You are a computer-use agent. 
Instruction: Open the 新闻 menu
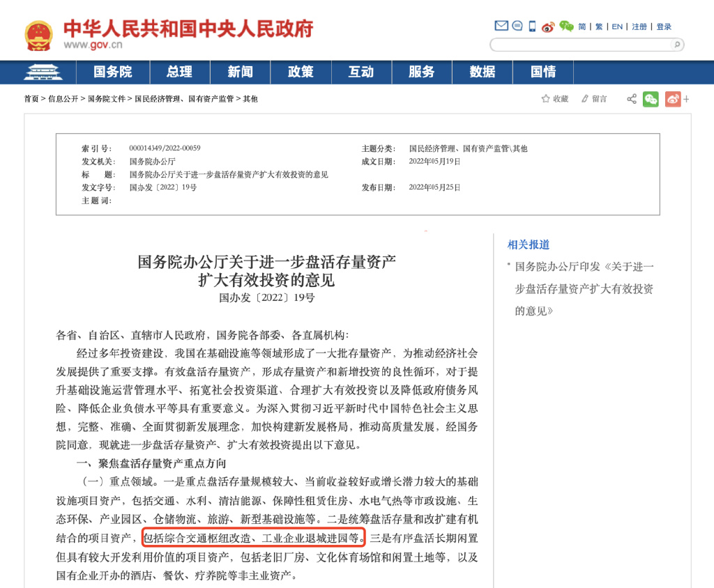pyautogui.click(x=240, y=72)
